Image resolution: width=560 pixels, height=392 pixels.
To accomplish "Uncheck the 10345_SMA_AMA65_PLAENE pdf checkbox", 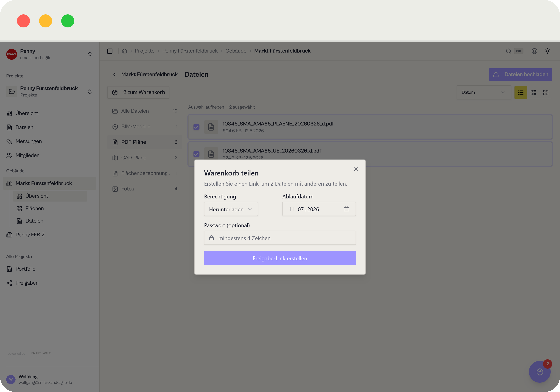I will pyautogui.click(x=196, y=127).
